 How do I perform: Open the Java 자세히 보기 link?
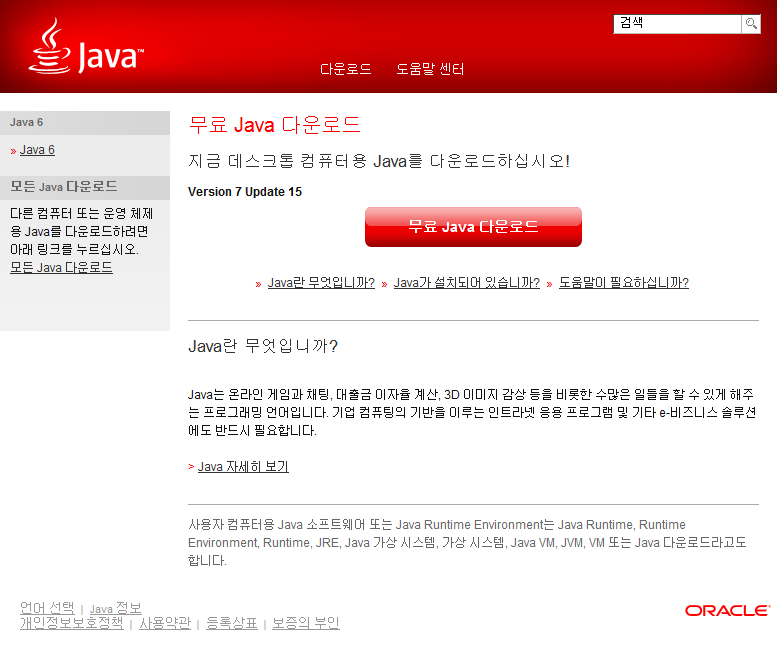[x=243, y=467]
